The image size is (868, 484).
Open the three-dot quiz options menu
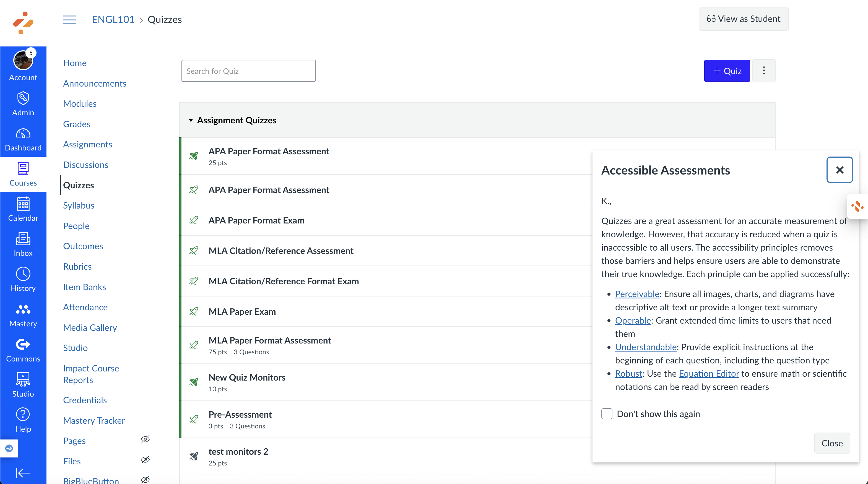pos(763,71)
